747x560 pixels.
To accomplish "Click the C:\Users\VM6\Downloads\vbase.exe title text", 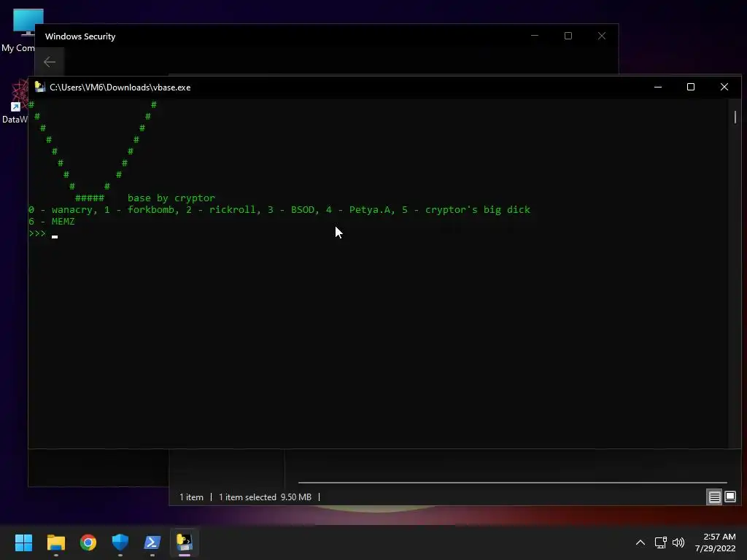I will click(x=120, y=87).
